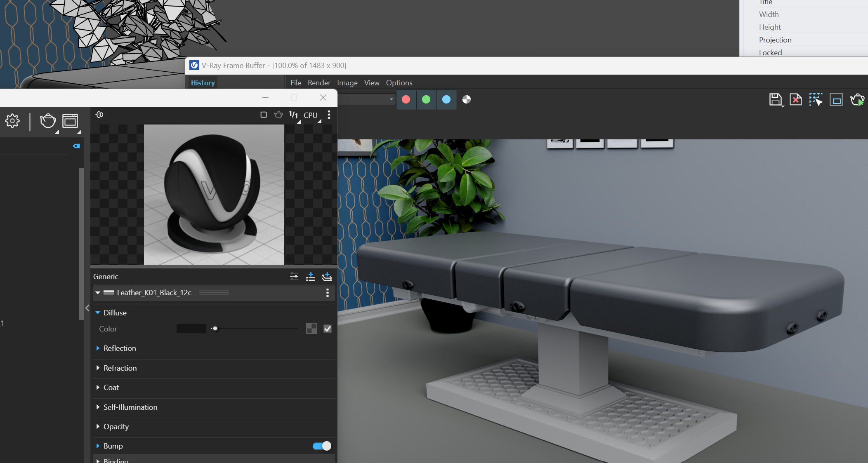Click the small teapot preview render icon
868x463 pixels.
(278, 115)
